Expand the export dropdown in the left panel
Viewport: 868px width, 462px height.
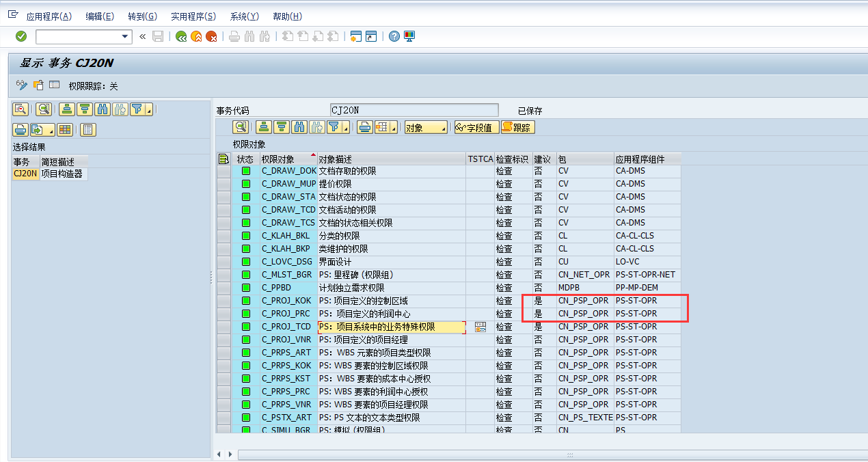tap(51, 130)
